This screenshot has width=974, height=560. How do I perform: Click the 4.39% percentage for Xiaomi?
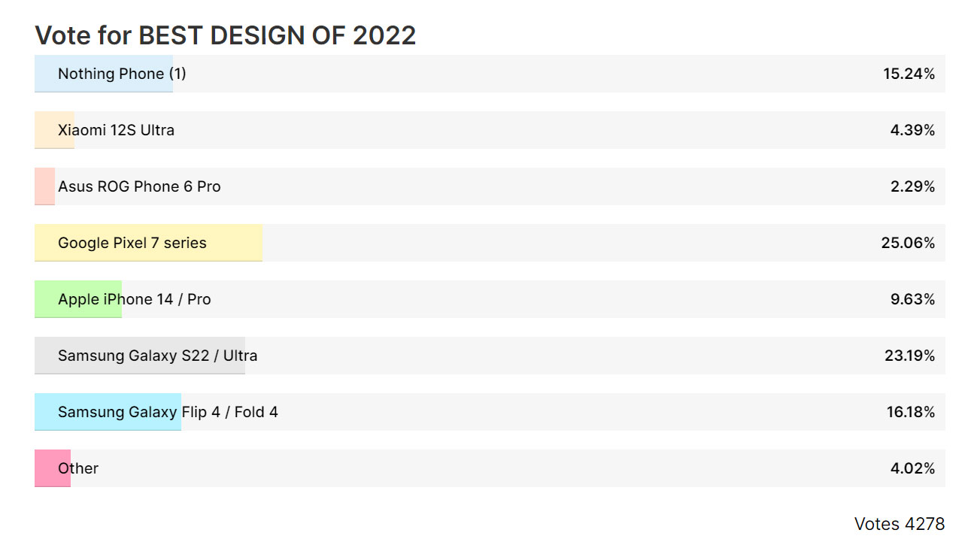[x=912, y=130]
